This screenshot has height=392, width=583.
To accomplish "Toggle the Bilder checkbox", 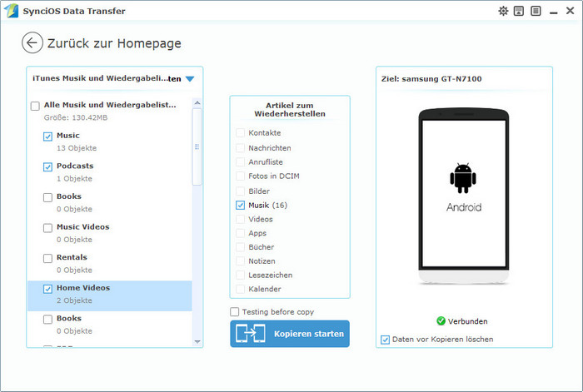I will (240, 191).
